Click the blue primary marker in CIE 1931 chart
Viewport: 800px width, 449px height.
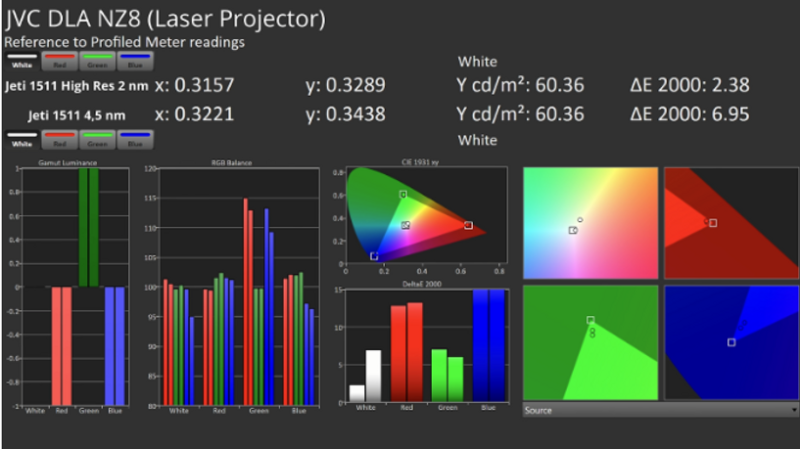point(374,256)
